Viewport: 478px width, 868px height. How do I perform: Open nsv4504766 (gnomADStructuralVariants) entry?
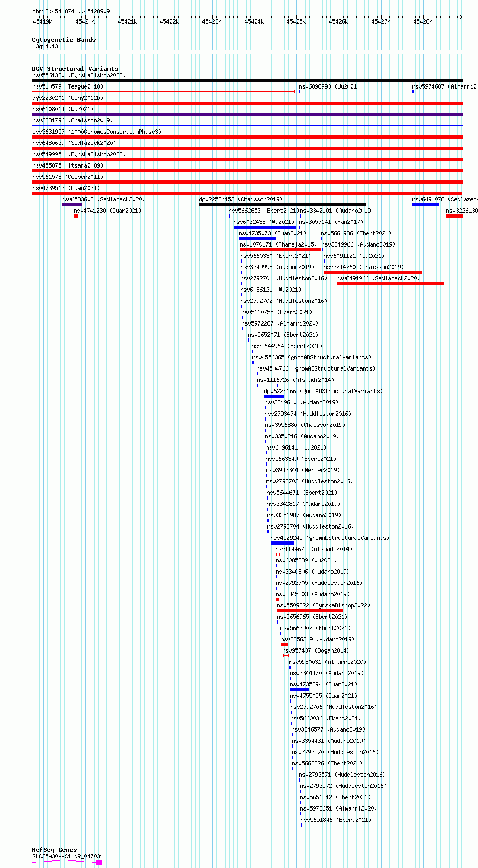(316, 368)
